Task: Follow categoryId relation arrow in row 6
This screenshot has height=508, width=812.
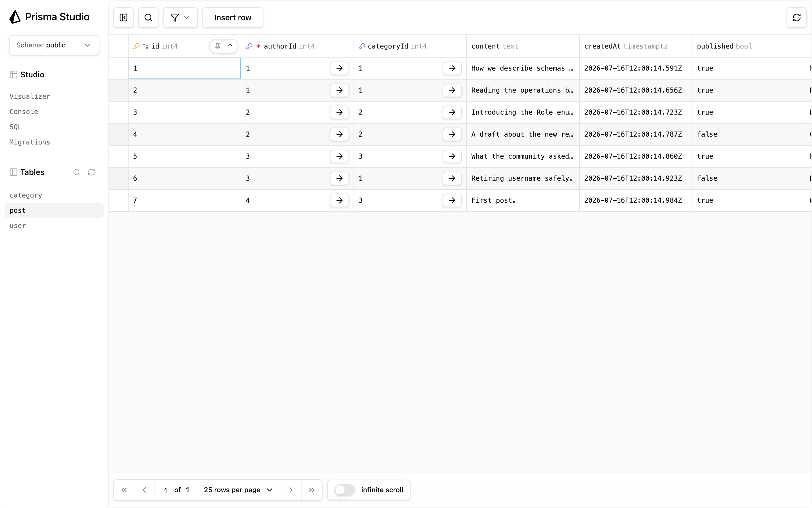Action: (x=452, y=178)
